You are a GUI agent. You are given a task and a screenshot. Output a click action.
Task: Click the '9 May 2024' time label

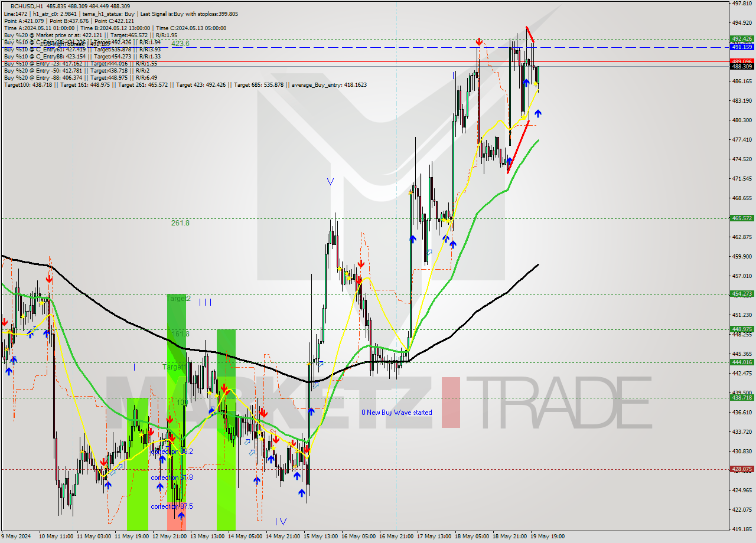tap(17, 537)
